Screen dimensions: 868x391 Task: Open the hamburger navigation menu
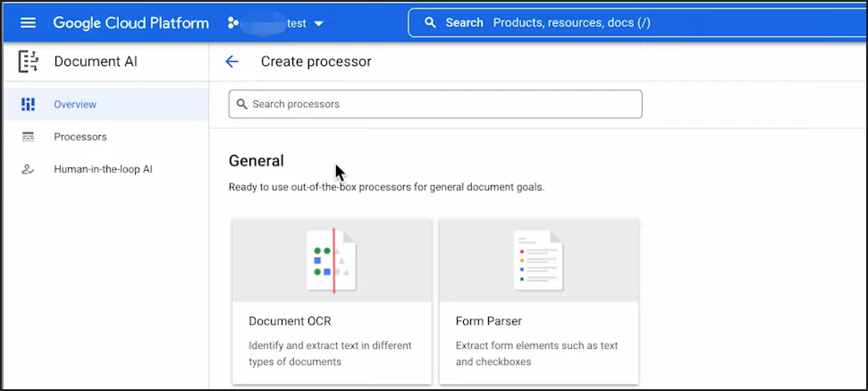(x=28, y=22)
